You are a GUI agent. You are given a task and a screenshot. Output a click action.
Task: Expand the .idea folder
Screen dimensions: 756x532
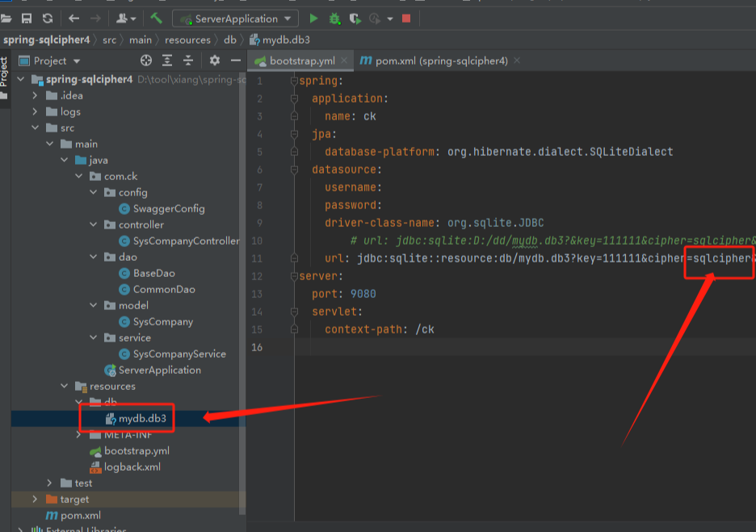(x=35, y=95)
